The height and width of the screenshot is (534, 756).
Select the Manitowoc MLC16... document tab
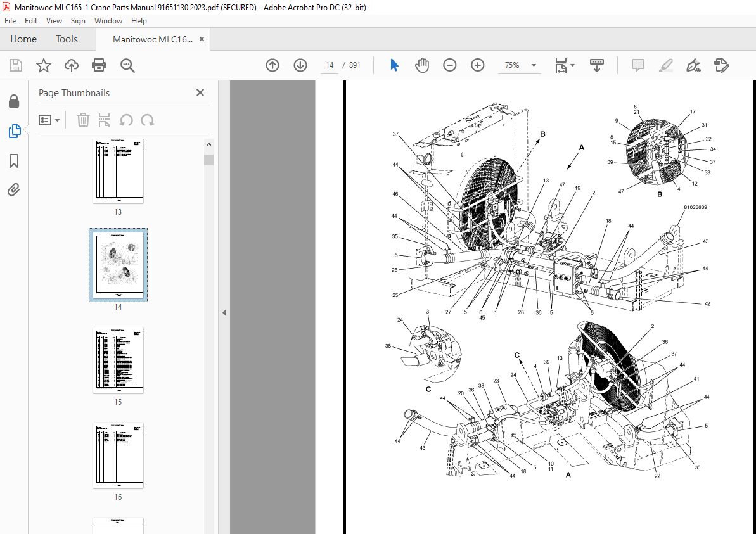(x=152, y=39)
